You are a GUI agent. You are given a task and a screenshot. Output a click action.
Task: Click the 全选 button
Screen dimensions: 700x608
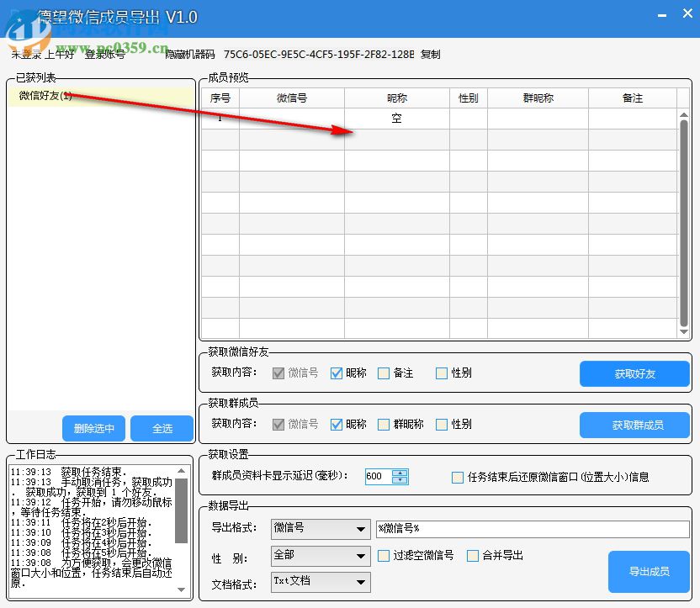click(x=162, y=428)
